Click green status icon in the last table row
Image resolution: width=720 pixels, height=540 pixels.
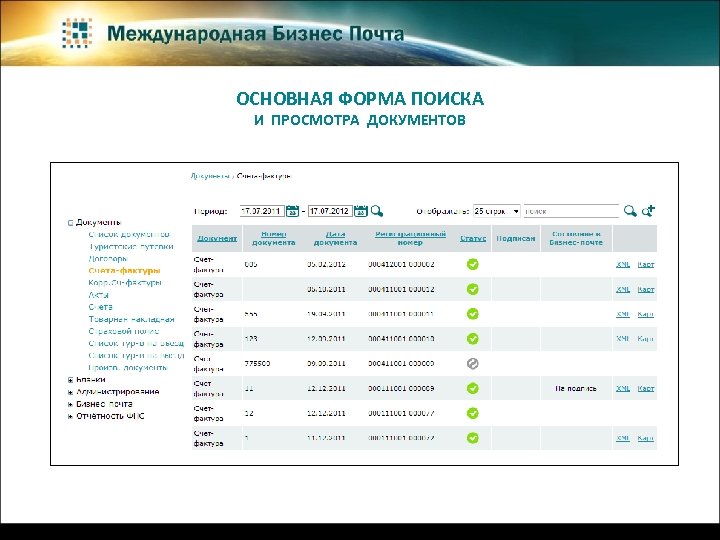coord(472,438)
